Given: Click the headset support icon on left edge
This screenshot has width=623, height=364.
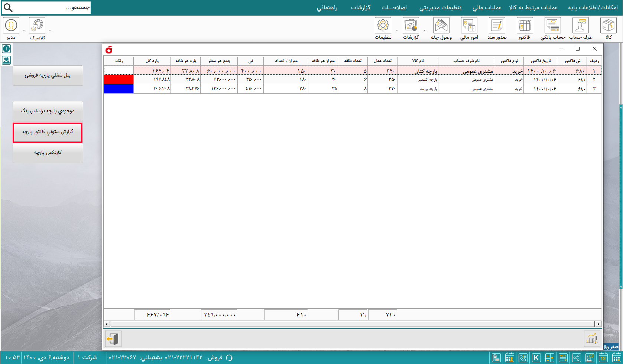Looking at the screenshot, I should 6,60.
